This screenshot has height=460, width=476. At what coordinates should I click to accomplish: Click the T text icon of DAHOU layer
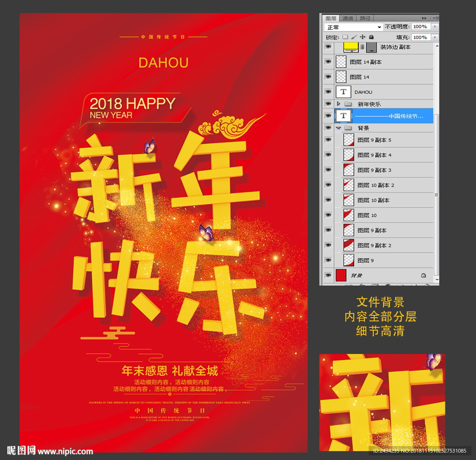344,92
